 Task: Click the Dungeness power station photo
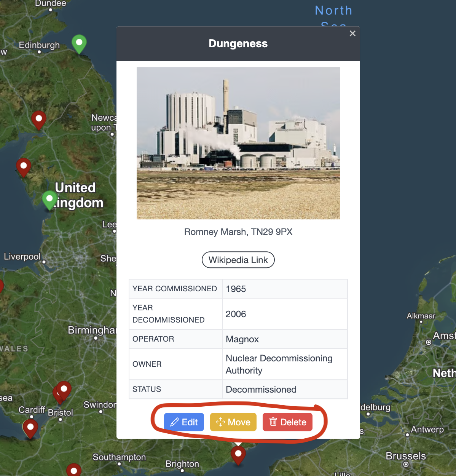[238, 143]
